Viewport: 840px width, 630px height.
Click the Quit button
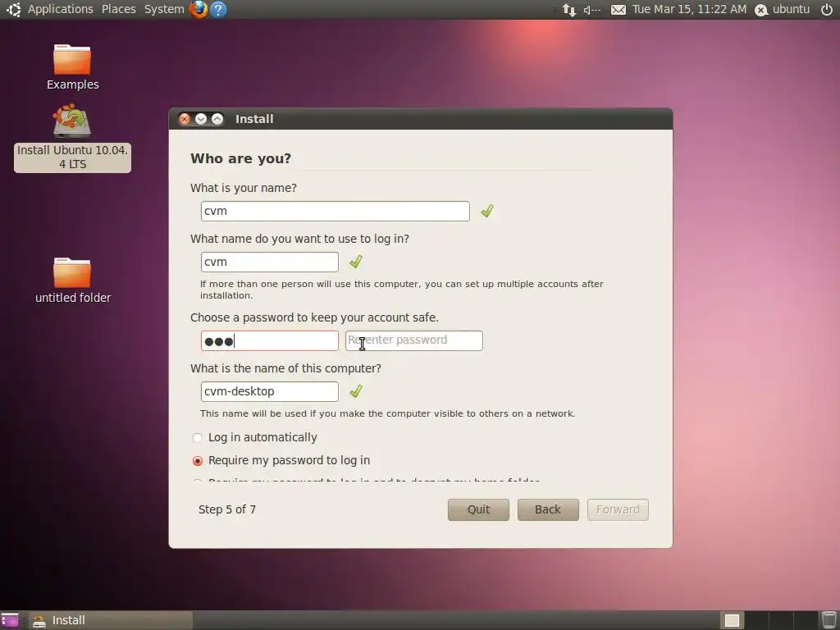478,509
